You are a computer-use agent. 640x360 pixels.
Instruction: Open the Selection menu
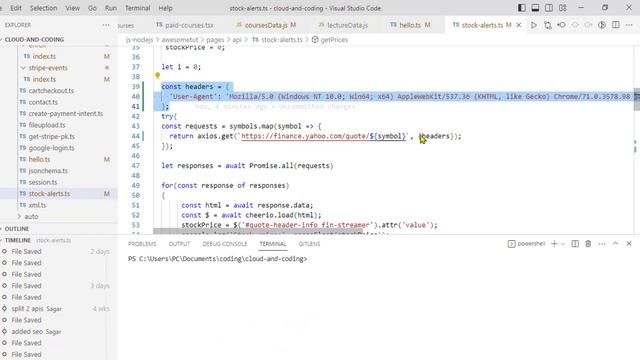[x=44, y=8]
